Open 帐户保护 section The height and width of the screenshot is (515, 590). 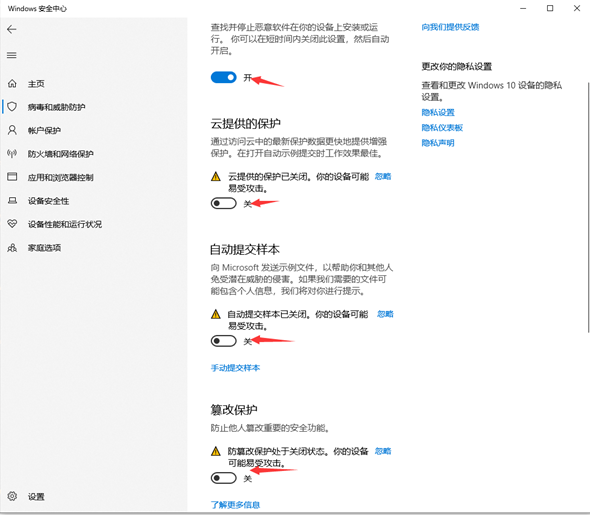(44, 131)
